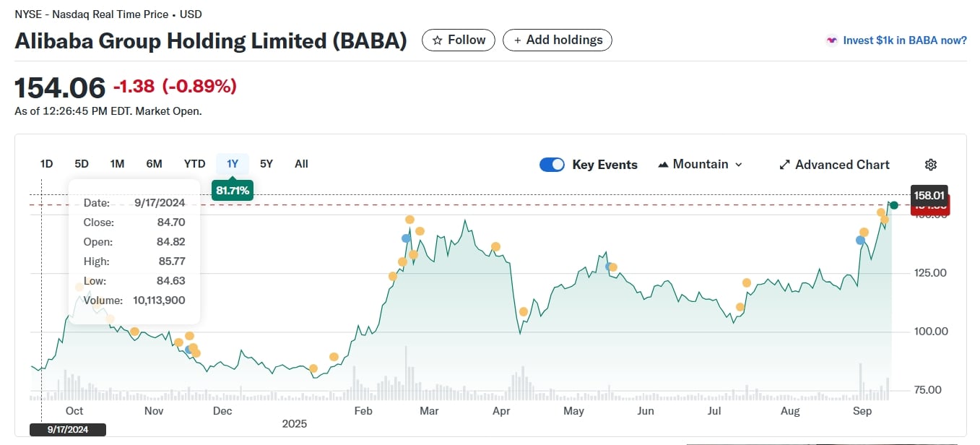Screen dimensions: 980x445
Task: Select the All range tab
Action: tap(301, 164)
